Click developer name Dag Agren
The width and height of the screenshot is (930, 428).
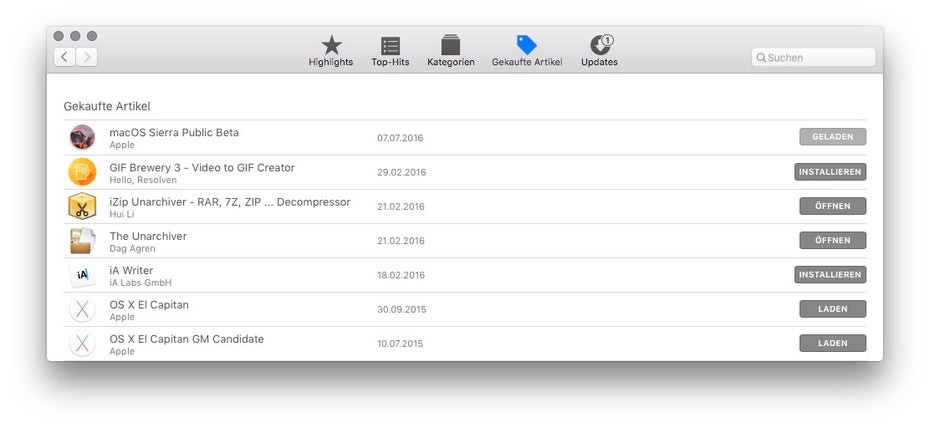tap(132, 249)
